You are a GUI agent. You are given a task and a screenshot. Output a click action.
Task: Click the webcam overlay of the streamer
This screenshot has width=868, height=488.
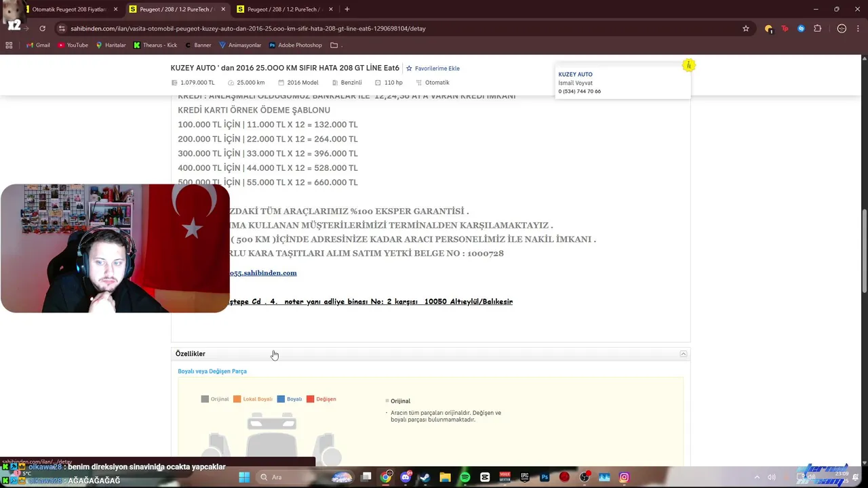[115, 249]
